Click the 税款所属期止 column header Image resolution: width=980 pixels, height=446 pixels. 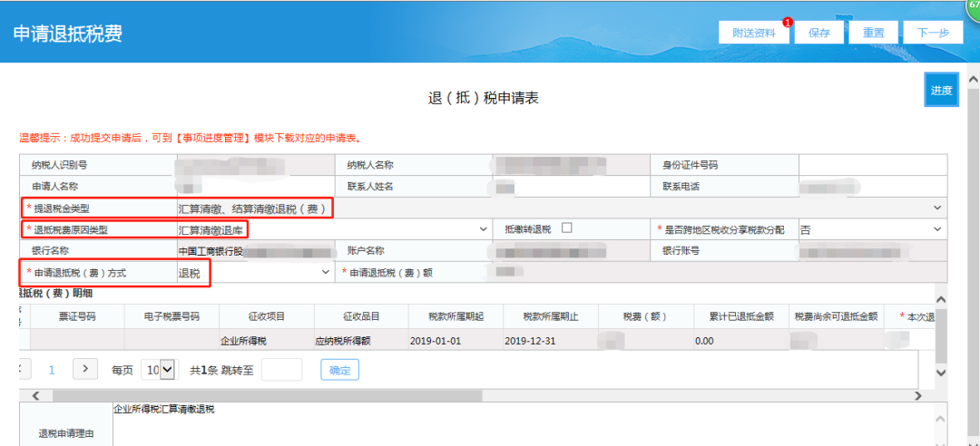point(550,316)
